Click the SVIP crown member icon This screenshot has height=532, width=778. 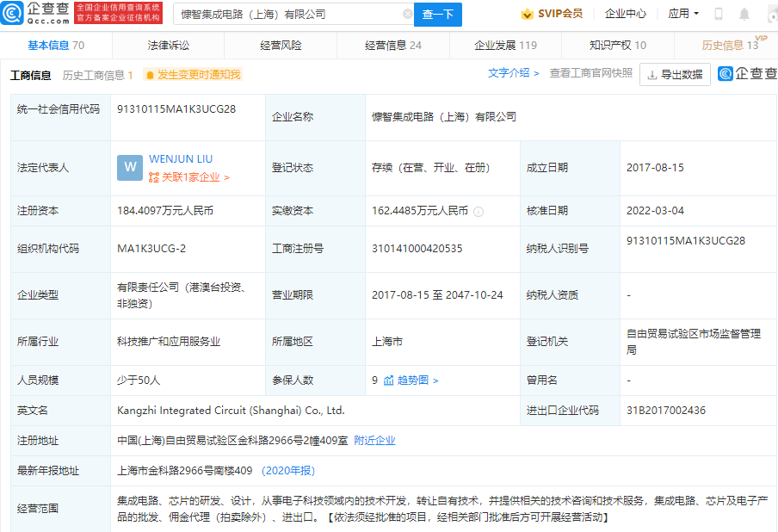[x=527, y=14]
